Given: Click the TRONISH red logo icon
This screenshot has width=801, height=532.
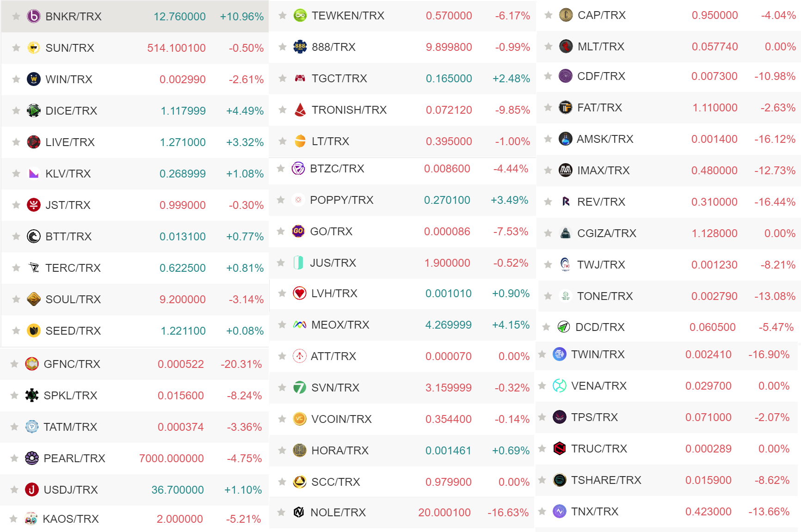Looking at the screenshot, I should coord(300,110).
